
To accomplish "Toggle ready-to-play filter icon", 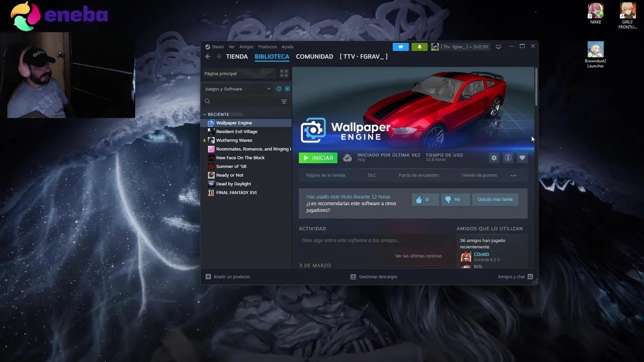I will tap(287, 89).
